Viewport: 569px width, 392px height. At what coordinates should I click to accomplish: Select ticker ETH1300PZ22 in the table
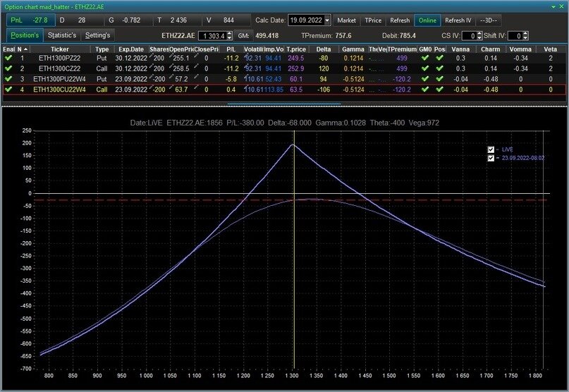59,58
